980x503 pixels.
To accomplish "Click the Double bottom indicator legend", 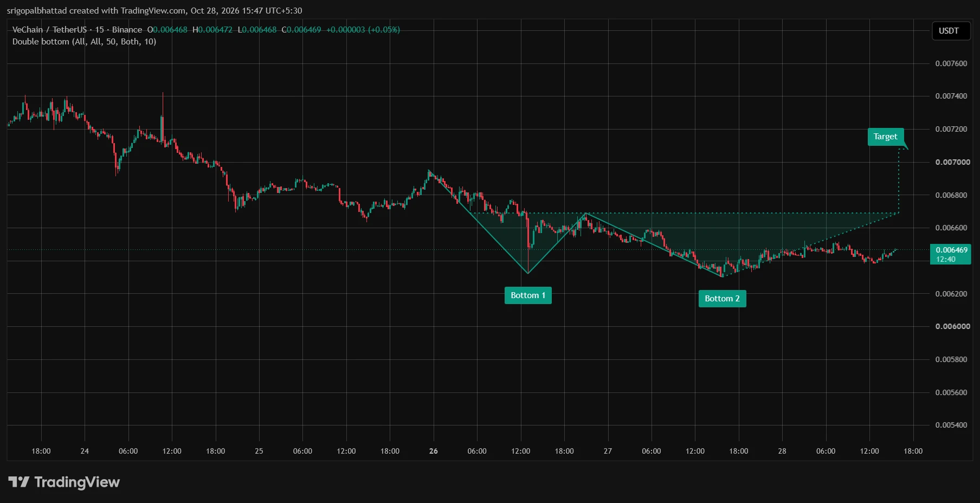I will [84, 42].
